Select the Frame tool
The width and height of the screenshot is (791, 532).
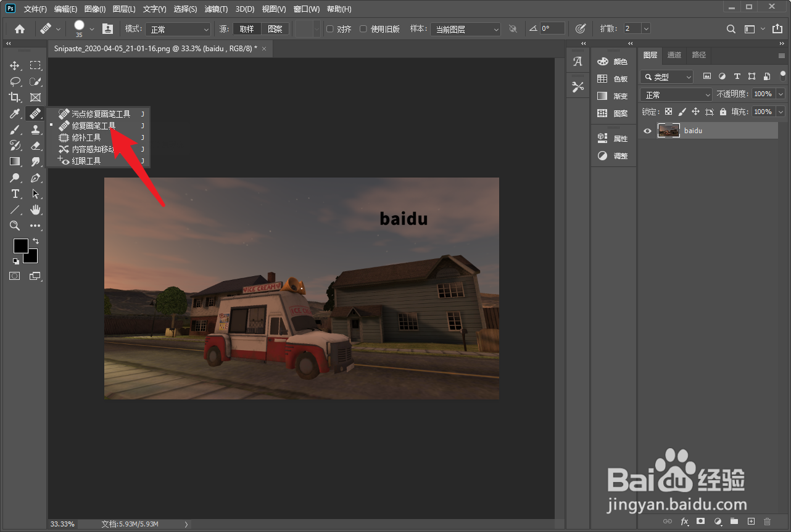tap(36, 97)
